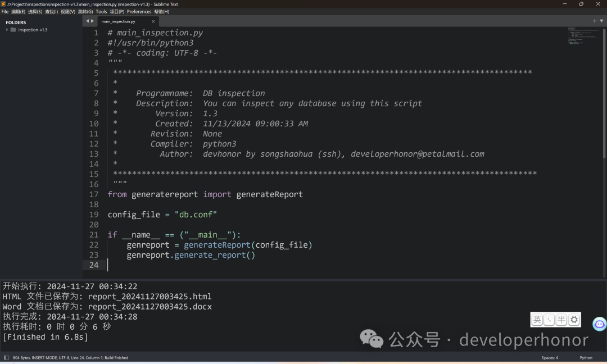Click line number 17 in the gutter
607x364 pixels.
click(x=94, y=194)
